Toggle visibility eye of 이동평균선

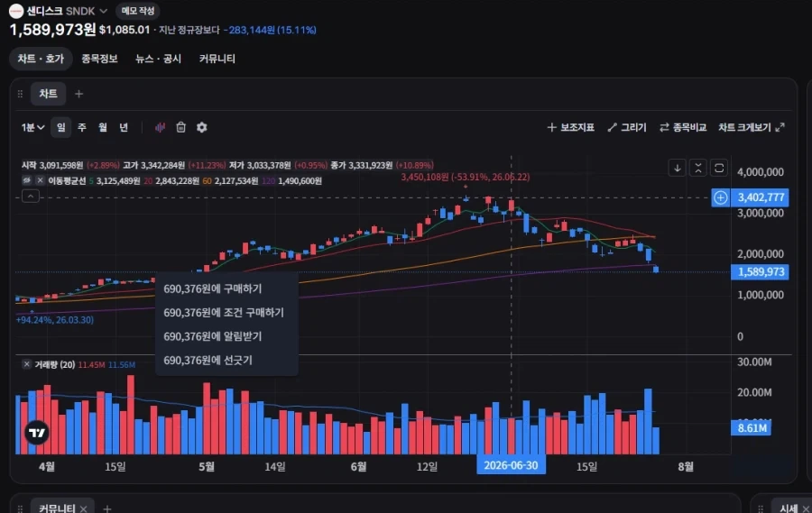click(x=26, y=180)
